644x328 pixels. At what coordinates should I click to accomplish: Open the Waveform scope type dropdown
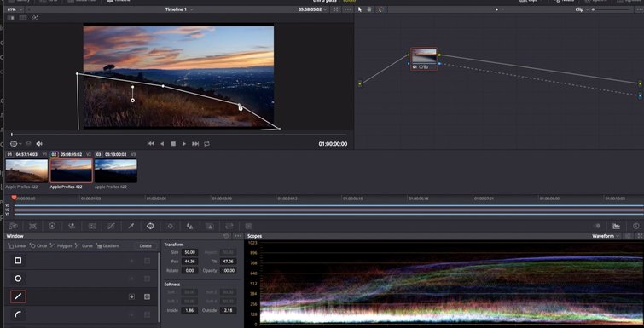(x=606, y=236)
